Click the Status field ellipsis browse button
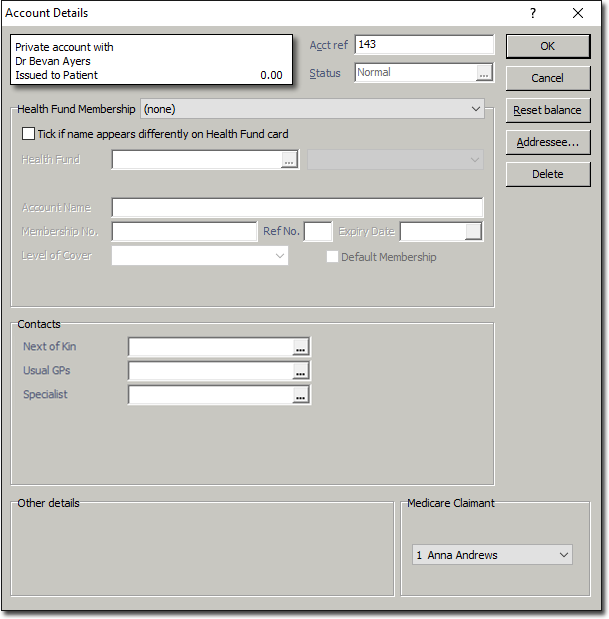The height and width of the screenshot is (619, 609). 485,73
